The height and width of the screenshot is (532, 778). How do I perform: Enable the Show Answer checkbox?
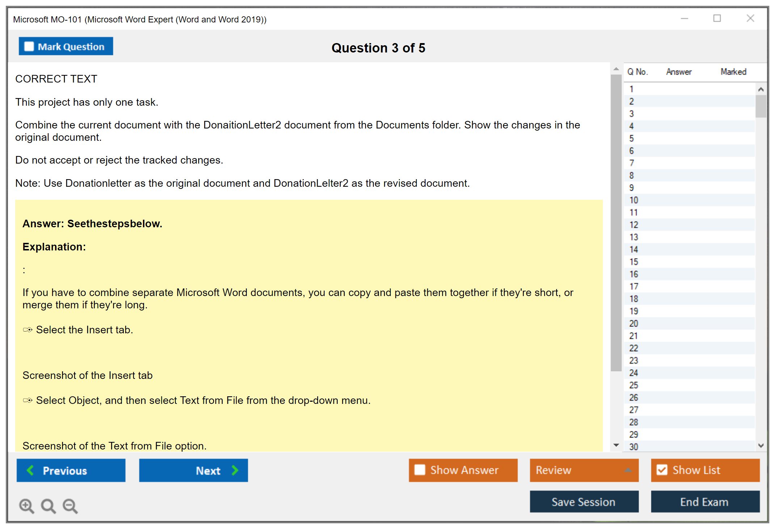pyautogui.click(x=420, y=470)
